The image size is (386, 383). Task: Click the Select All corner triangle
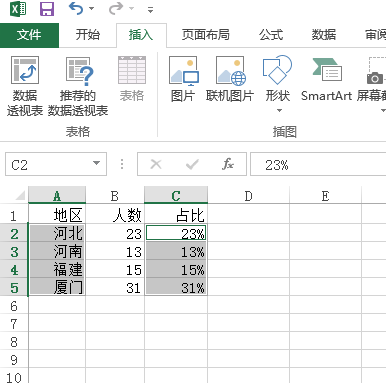point(20,195)
